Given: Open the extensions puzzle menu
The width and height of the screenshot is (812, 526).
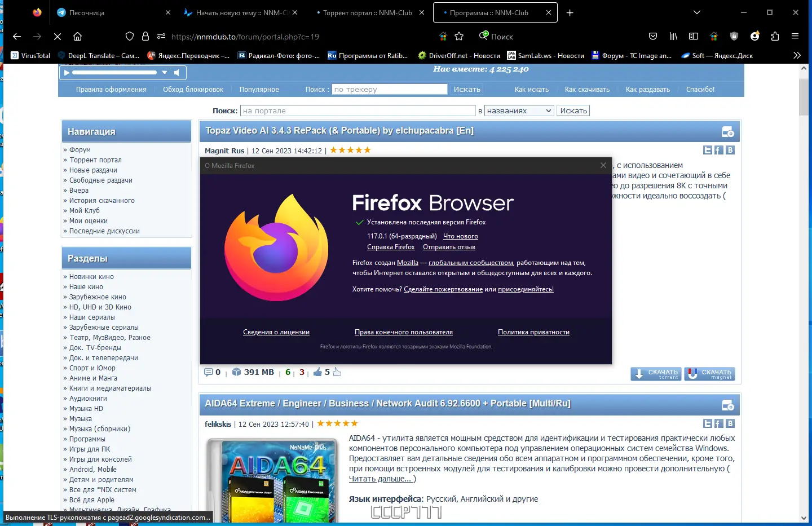Looking at the screenshot, I should pyautogui.click(x=775, y=37).
